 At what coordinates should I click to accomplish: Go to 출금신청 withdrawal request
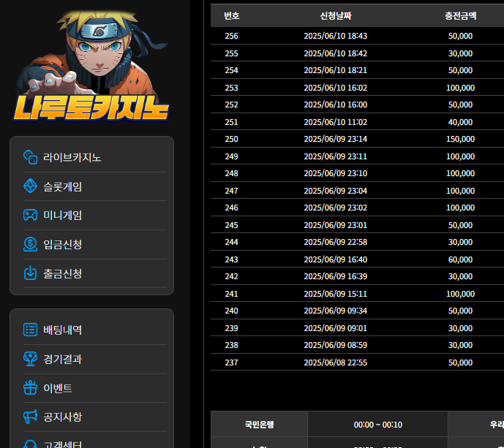[x=63, y=273]
